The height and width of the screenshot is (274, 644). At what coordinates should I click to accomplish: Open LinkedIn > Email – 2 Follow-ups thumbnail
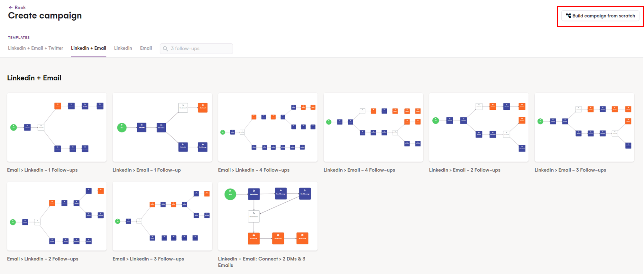(x=479, y=127)
